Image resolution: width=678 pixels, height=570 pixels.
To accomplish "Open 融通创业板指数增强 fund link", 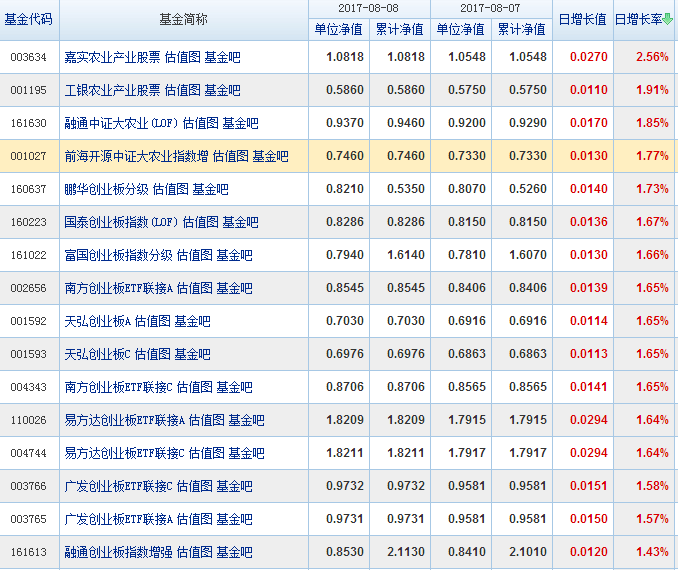I will (x=118, y=552).
